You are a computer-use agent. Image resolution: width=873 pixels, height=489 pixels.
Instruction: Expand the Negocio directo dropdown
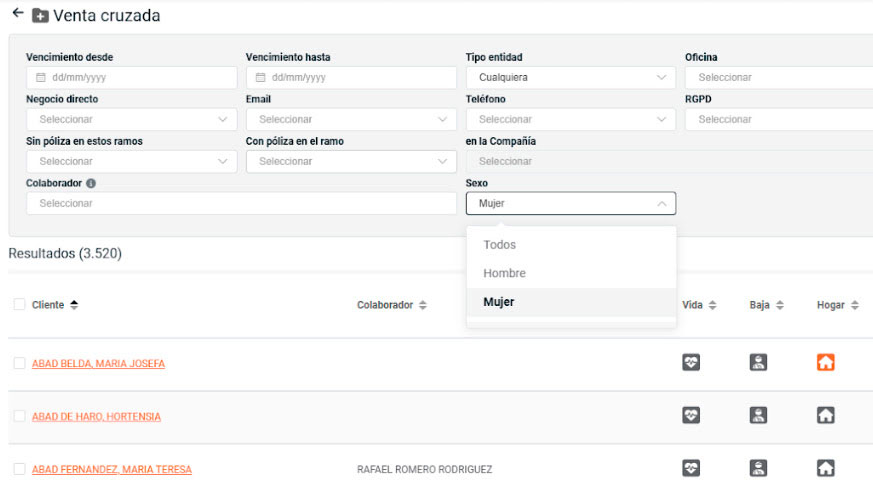(131, 119)
